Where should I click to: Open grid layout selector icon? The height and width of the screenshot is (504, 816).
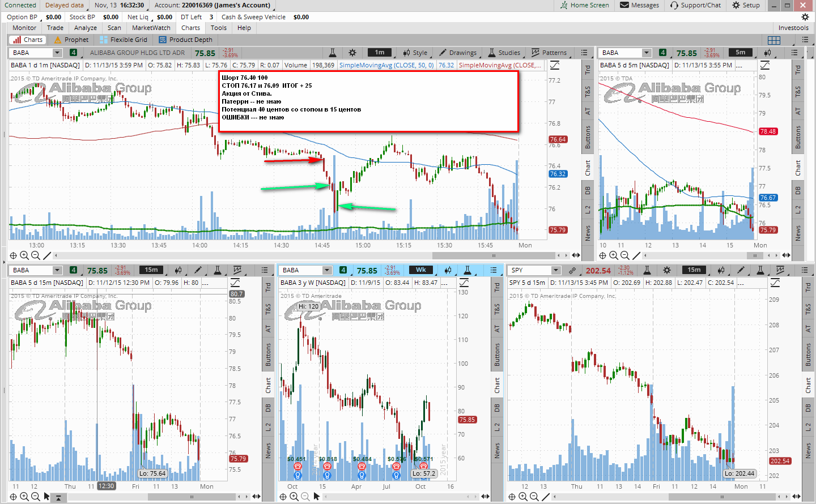click(x=774, y=40)
